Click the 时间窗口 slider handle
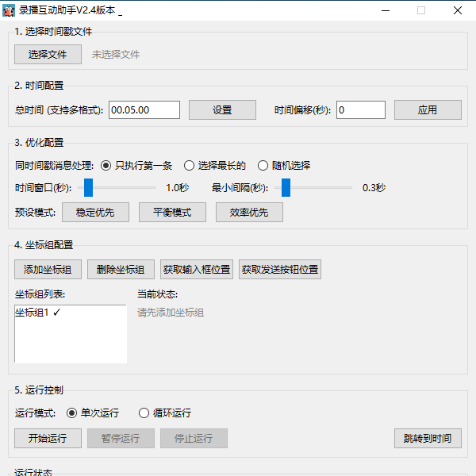Screen dimensions: 476x476 pos(89,188)
